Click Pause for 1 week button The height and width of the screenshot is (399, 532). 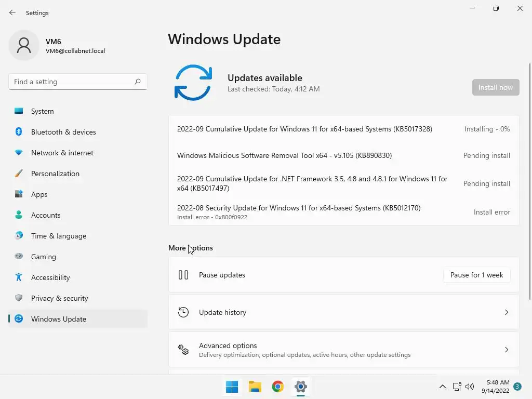click(476, 275)
